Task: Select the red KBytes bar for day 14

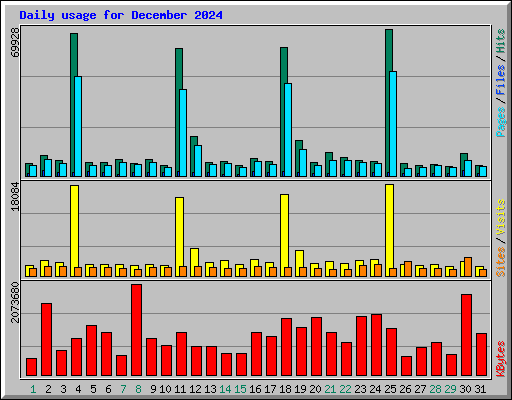Action: click(226, 365)
